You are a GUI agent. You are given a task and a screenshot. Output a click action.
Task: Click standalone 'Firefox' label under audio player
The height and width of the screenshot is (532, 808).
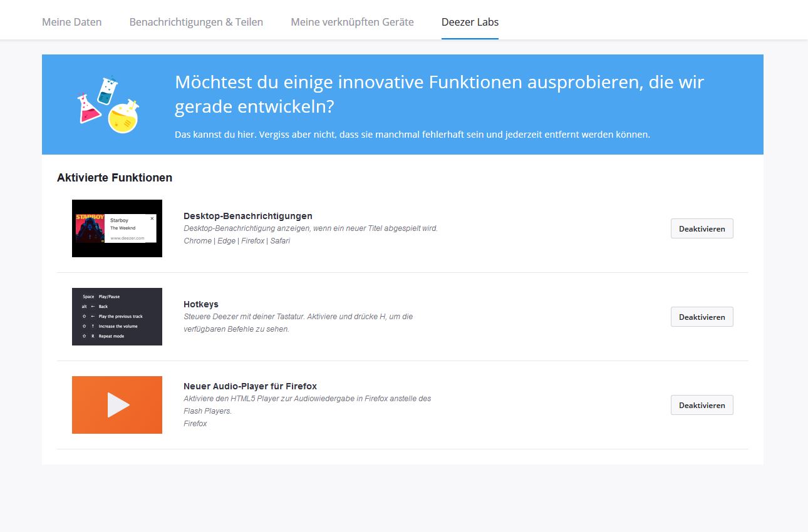pos(195,424)
